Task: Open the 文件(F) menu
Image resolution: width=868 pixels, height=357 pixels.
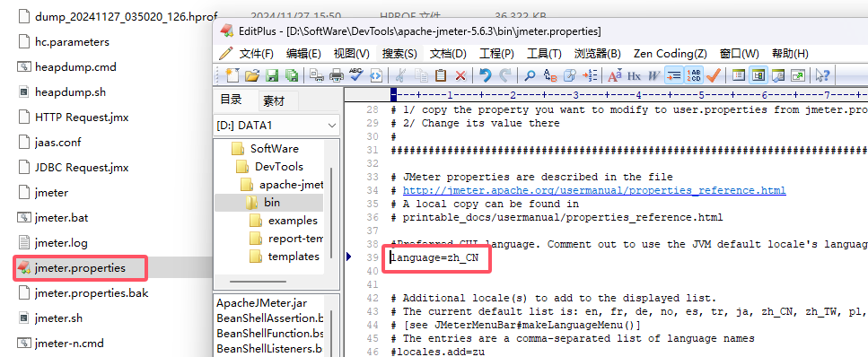Action: 257,54
